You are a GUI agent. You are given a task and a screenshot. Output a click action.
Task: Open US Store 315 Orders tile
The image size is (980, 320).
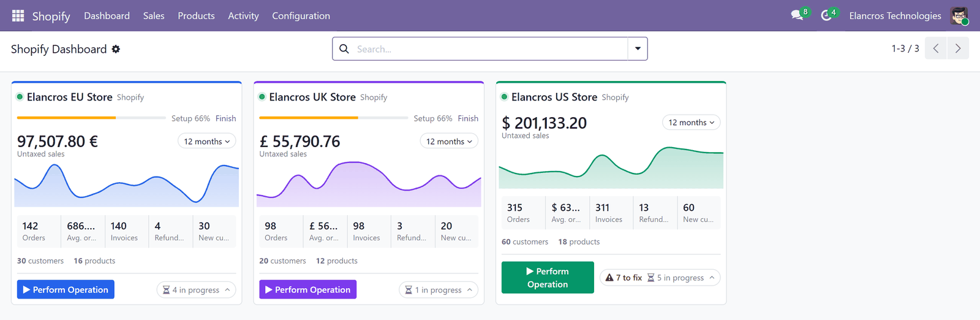coord(523,213)
